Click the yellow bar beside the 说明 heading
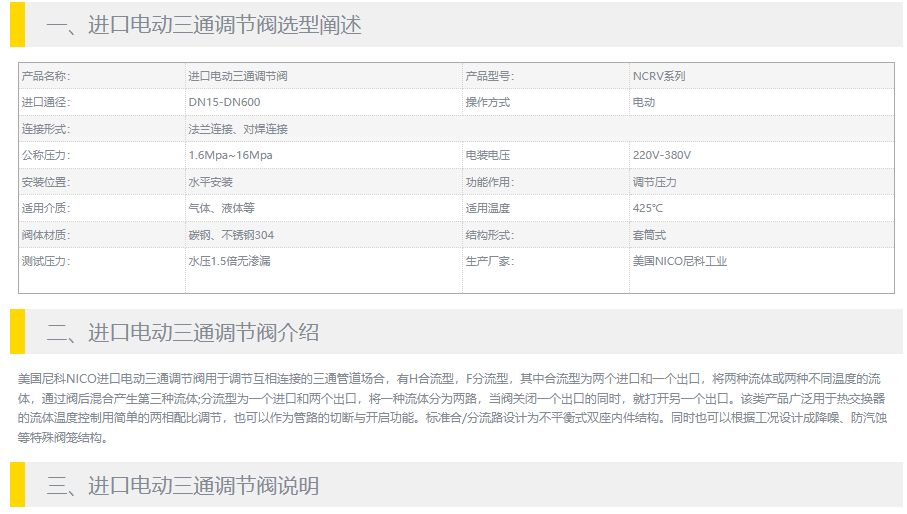The height and width of the screenshot is (514, 907). 17,486
